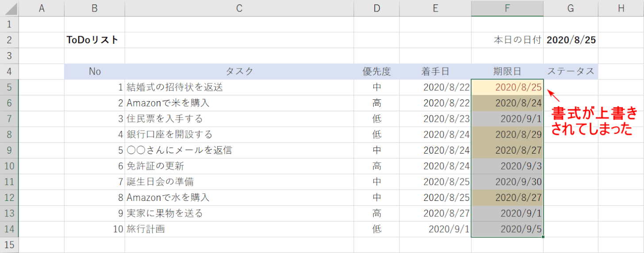
Task: Select column A header
Action: coord(42,8)
